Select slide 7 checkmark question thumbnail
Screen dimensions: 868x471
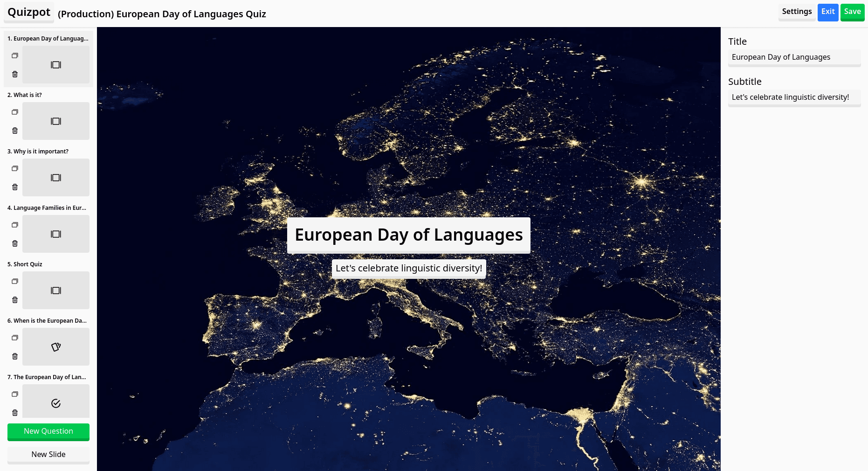click(x=56, y=402)
